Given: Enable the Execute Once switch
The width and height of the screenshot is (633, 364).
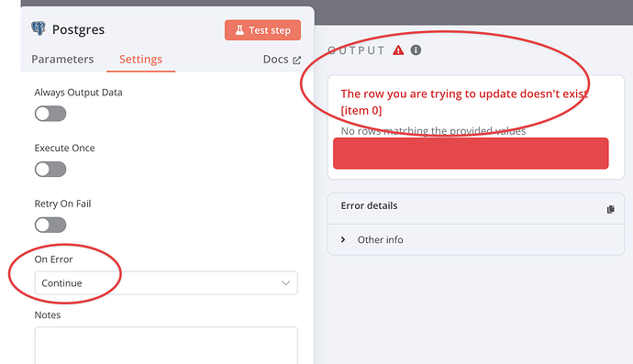Looking at the screenshot, I should pyautogui.click(x=50, y=169).
